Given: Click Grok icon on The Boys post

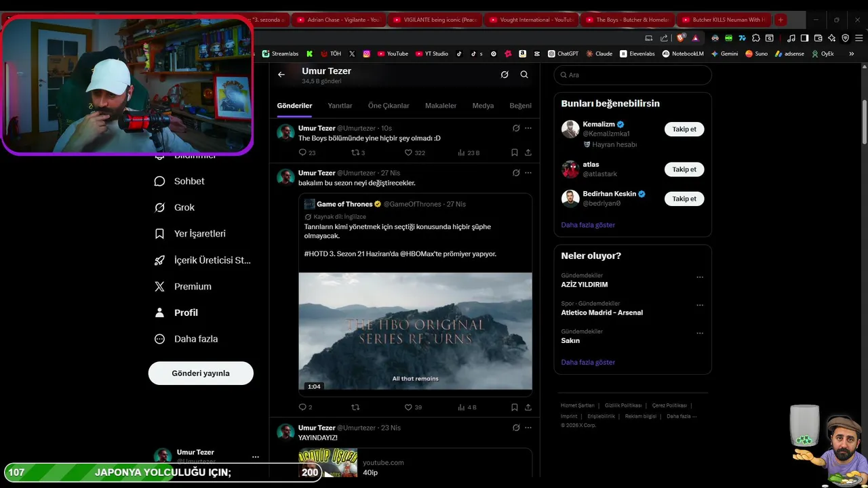Looking at the screenshot, I should click(516, 128).
